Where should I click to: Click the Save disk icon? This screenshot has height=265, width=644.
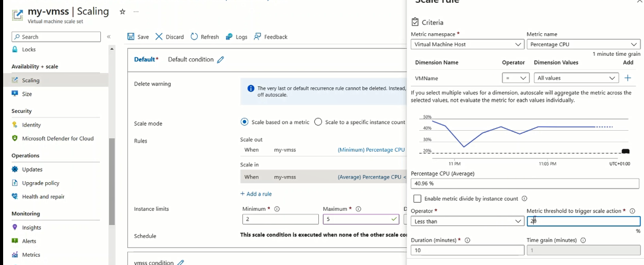coord(131,37)
